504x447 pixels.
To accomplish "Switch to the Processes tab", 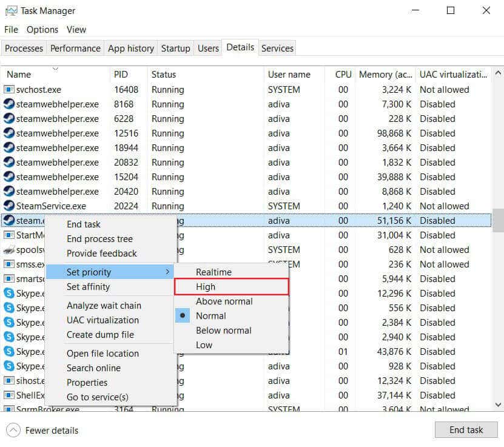I will pyautogui.click(x=24, y=48).
